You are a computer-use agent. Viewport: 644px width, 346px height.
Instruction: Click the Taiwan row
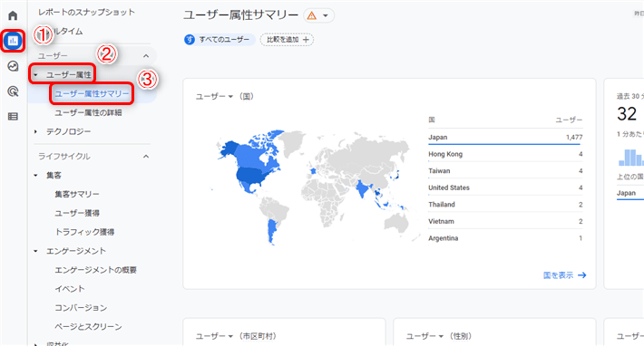coord(505,170)
